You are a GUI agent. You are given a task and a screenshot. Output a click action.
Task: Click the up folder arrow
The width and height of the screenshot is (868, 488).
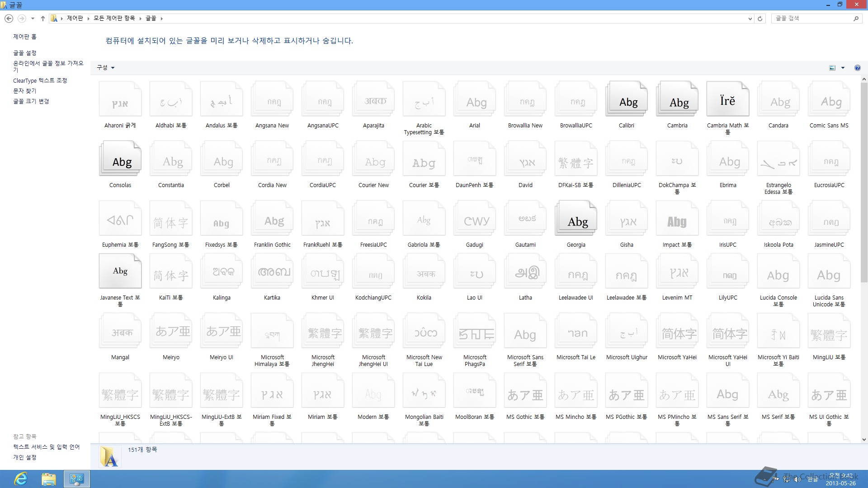click(42, 19)
